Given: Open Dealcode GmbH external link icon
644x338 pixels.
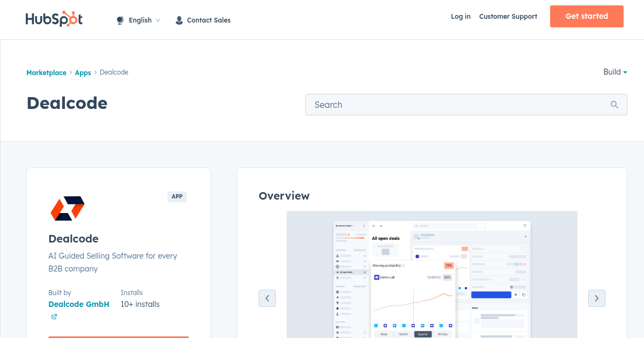Looking at the screenshot, I should point(54,317).
